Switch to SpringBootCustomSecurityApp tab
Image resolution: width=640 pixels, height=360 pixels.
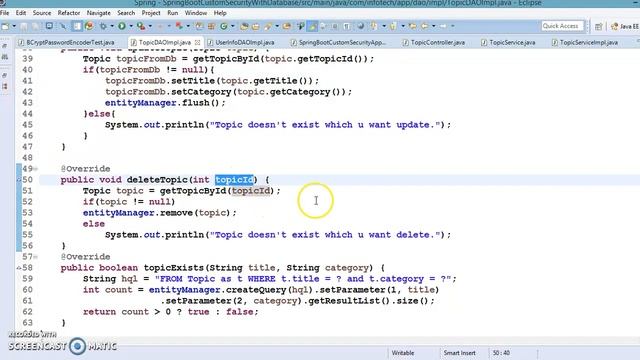(338, 42)
